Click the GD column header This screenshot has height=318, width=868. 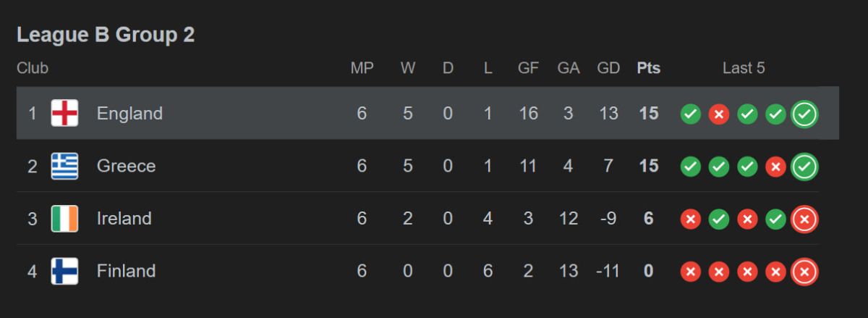click(608, 69)
